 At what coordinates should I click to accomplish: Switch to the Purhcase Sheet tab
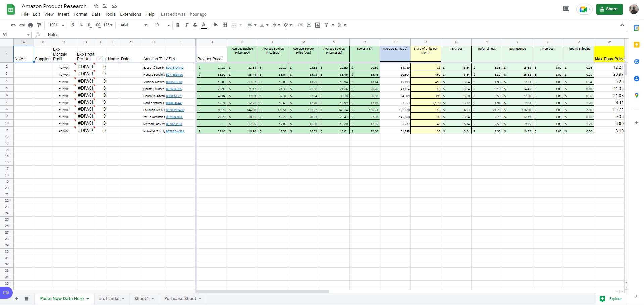pyautogui.click(x=183, y=299)
